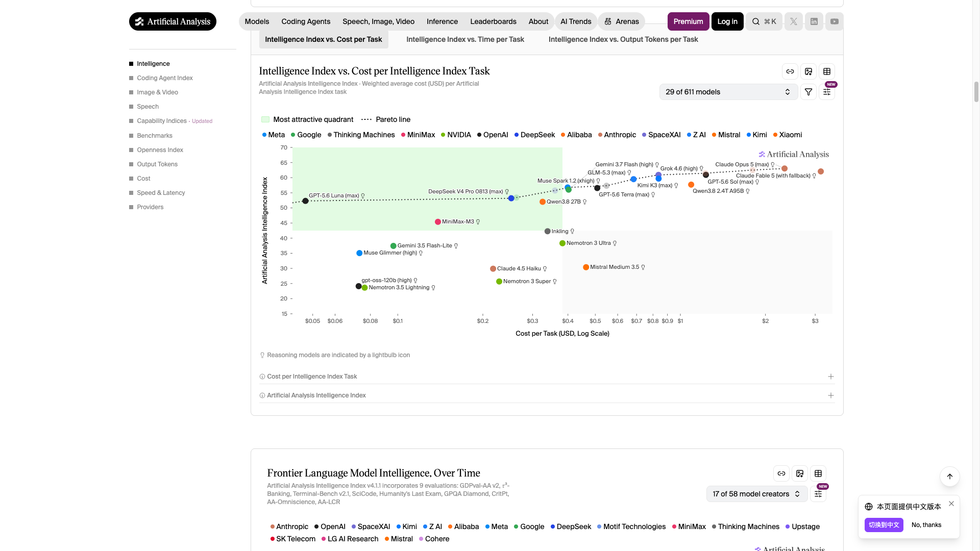The width and height of the screenshot is (980, 551).
Task: Go to Coding Agent Index in sidebar
Action: [164, 78]
